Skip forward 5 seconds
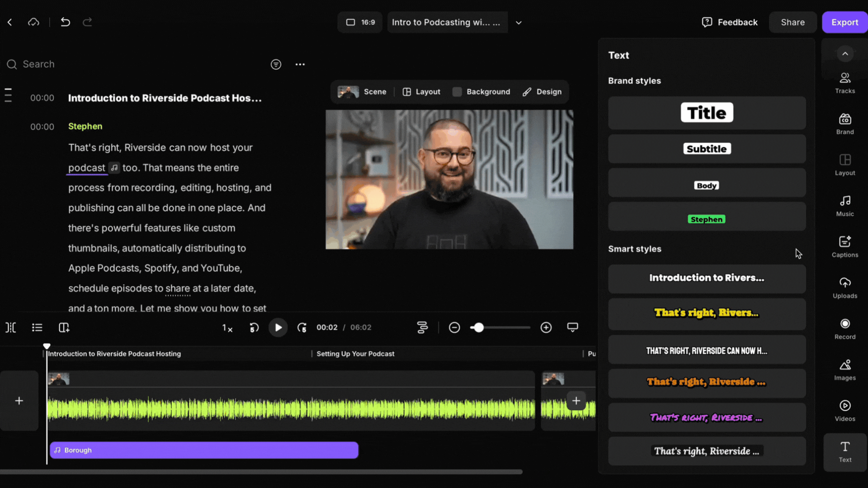868x488 pixels. coord(302,328)
